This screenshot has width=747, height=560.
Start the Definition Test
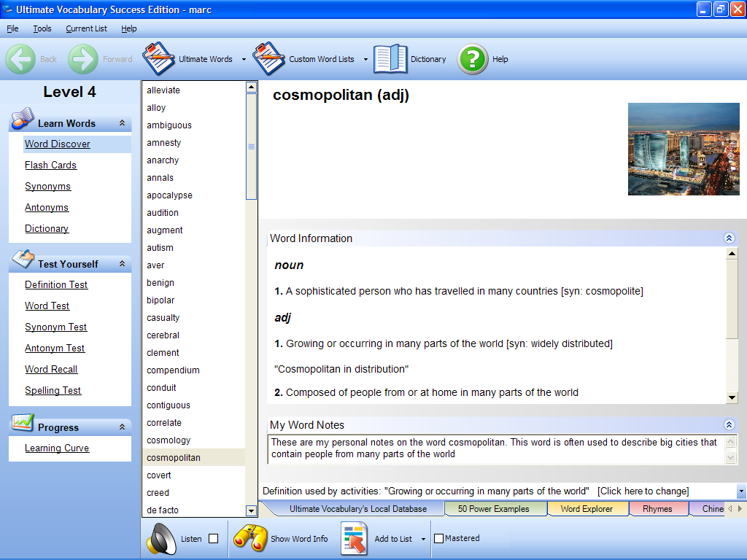point(56,284)
